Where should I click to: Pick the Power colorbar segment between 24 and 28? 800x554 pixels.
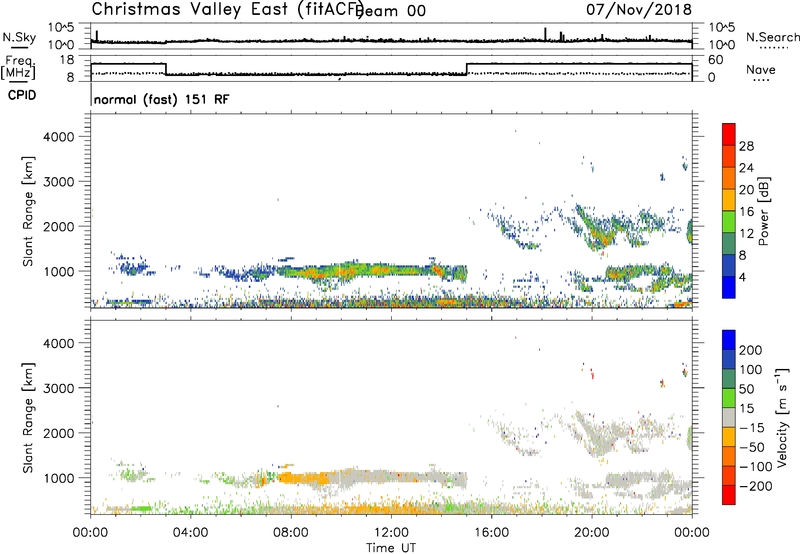click(x=729, y=156)
